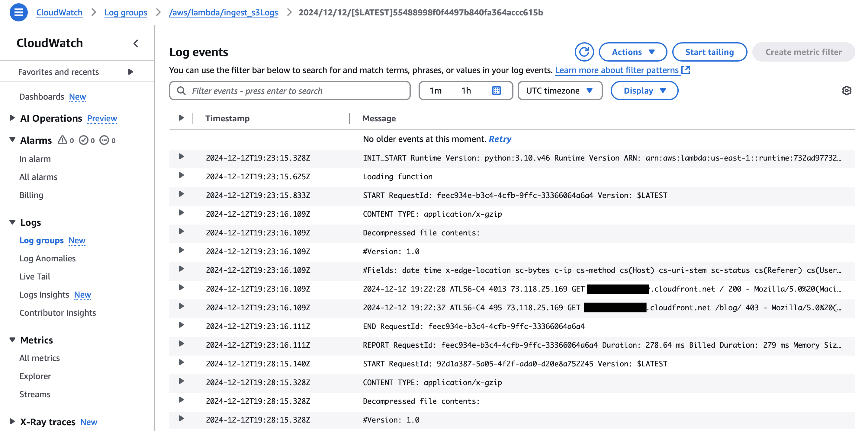Select the 1m time range

[x=435, y=91]
